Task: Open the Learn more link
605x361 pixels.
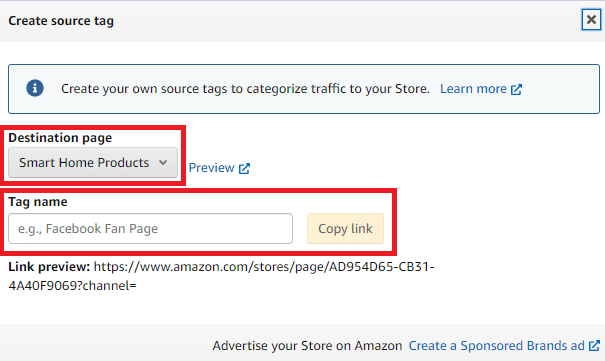Action: tap(473, 89)
